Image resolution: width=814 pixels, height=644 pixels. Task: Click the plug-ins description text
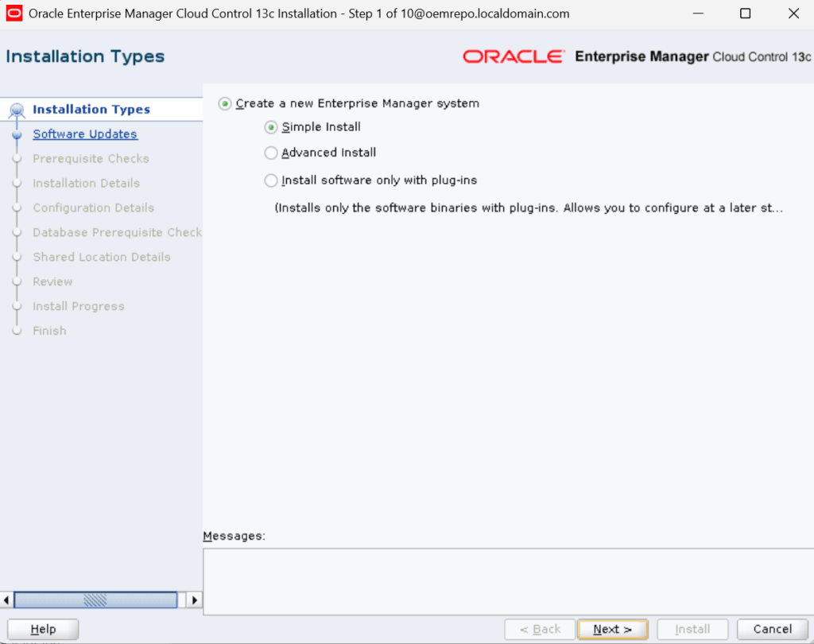(529, 208)
